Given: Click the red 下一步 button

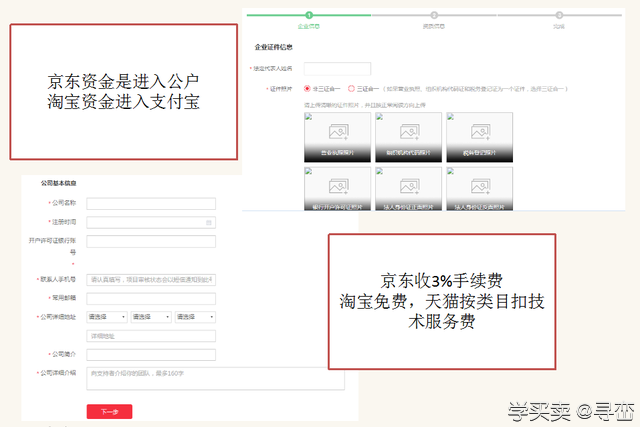Looking at the screenshot, I should [x=109, y=411].
